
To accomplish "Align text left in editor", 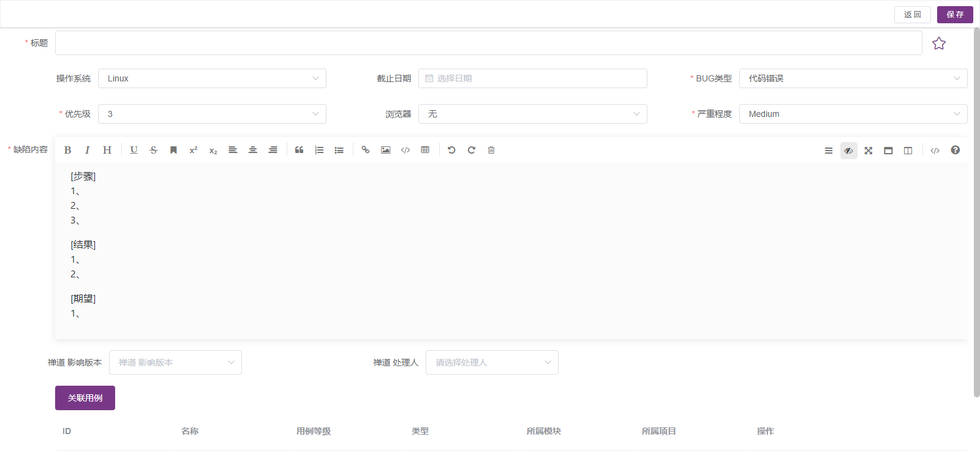I will (233, 150).
